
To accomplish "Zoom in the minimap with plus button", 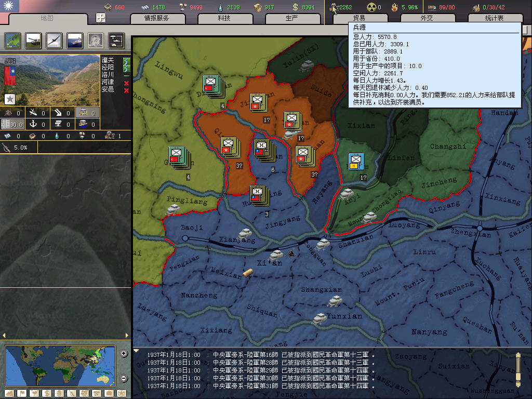I will [x=124, y=353].
